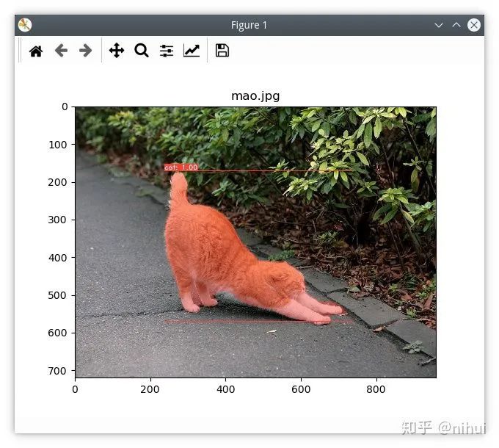Image resolution: width=499 pixels, height=448 pixels.
Task: Click the x-axis tick label 400
Action: [225, 389]
